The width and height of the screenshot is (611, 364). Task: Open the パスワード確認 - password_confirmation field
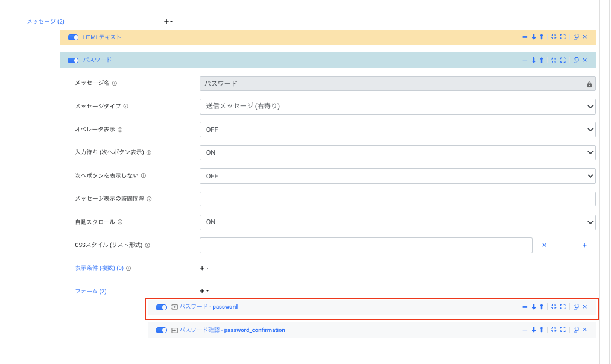(x=232, y=330)
